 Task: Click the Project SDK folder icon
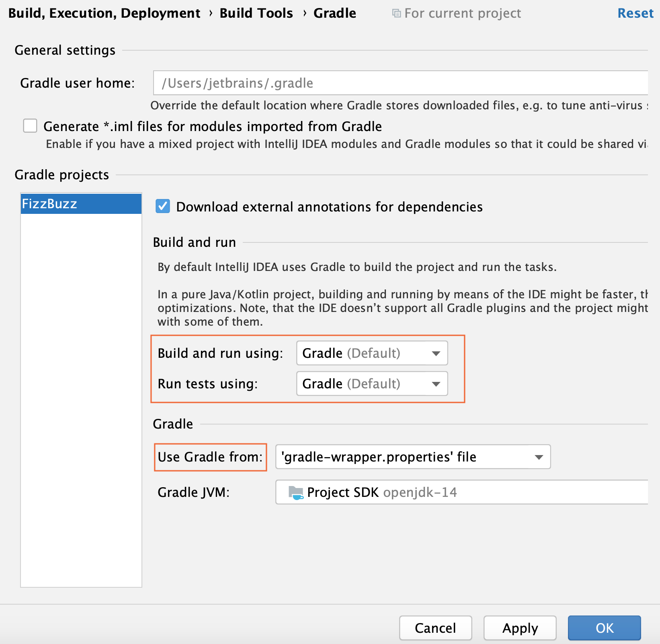pyautogui.click(x=296, y=492)
